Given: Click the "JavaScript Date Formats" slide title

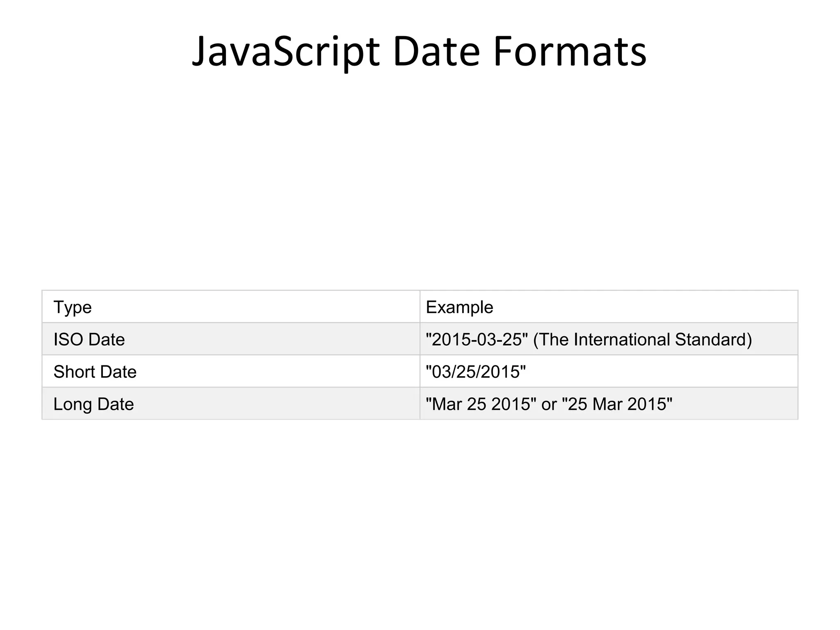Looking at the screenshot, I should pyautogui.click(x=419, y=52).
